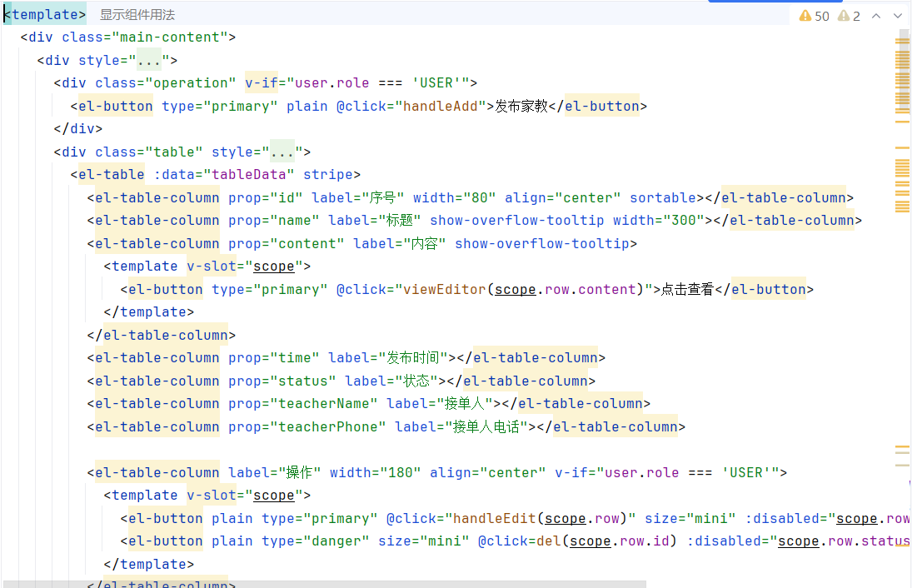Click the label value '操作'
Screen dimensions: 912x588
pyautogui.click(x=300, y=472)
